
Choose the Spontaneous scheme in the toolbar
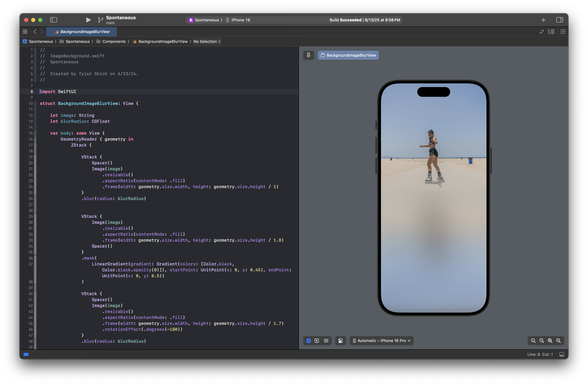point(204,20)
